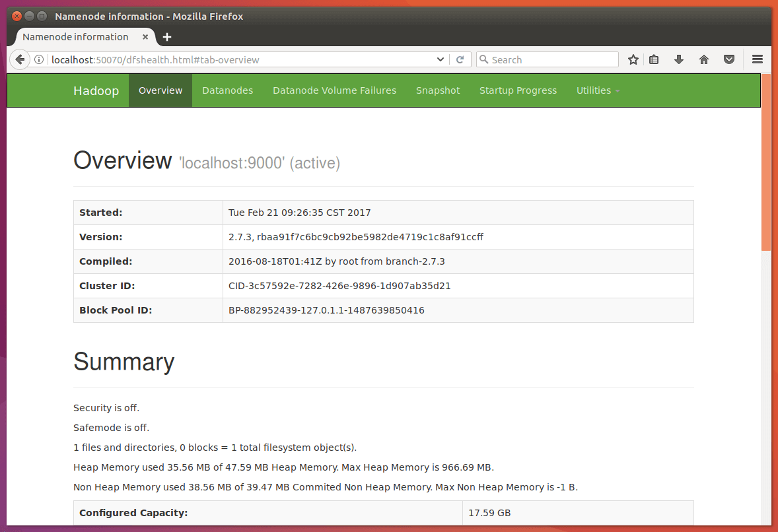Viewport: 778px width, 532px height.
Task: Open the Firefox hamburger menu
Action: pos(758,59)
